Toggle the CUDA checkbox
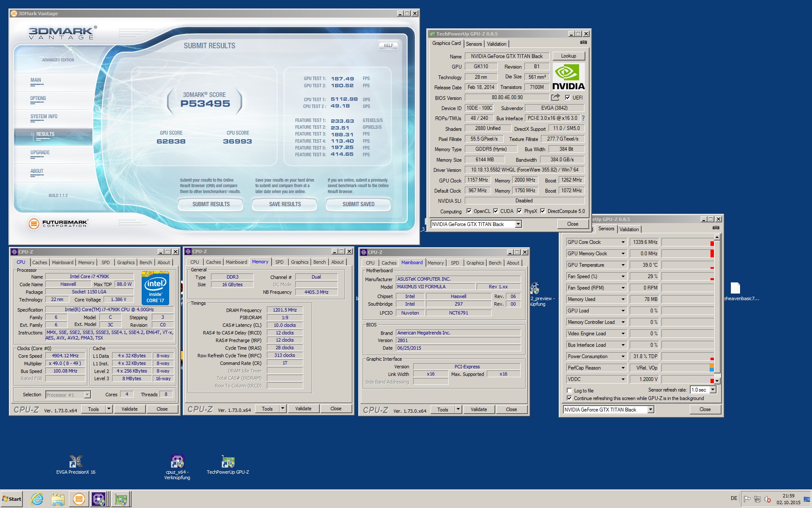The image size is (812, 508). point(496,211)
